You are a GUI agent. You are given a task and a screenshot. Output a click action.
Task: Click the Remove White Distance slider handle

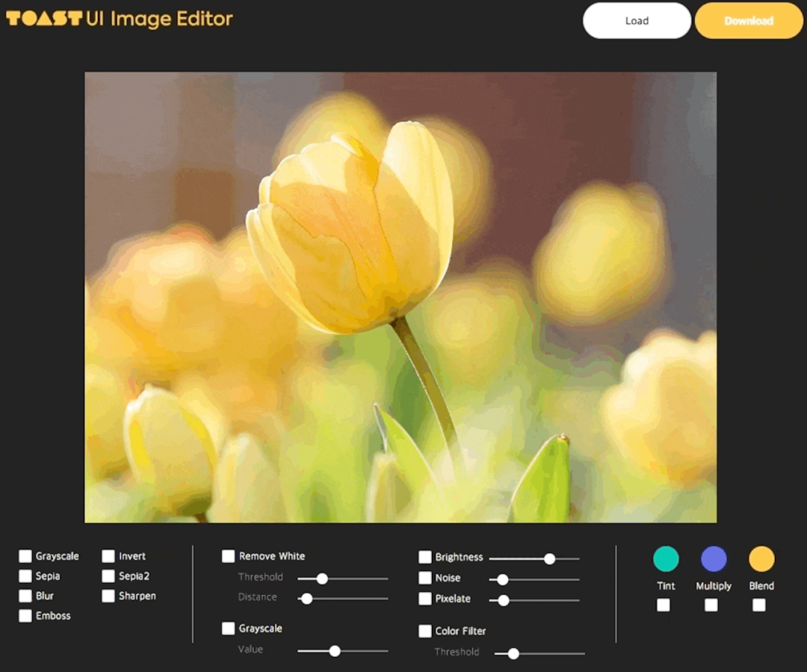307,599
